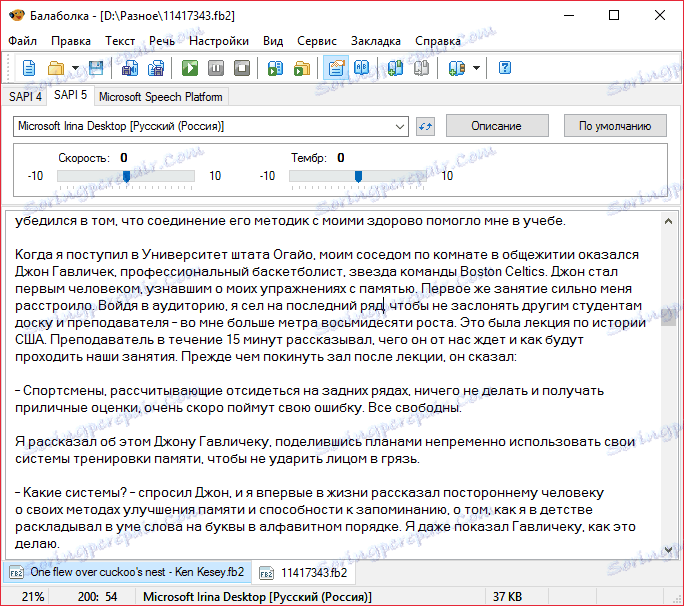Click the Balabolka app icon in title bar

pyautogui.click(x=17, y=16)
